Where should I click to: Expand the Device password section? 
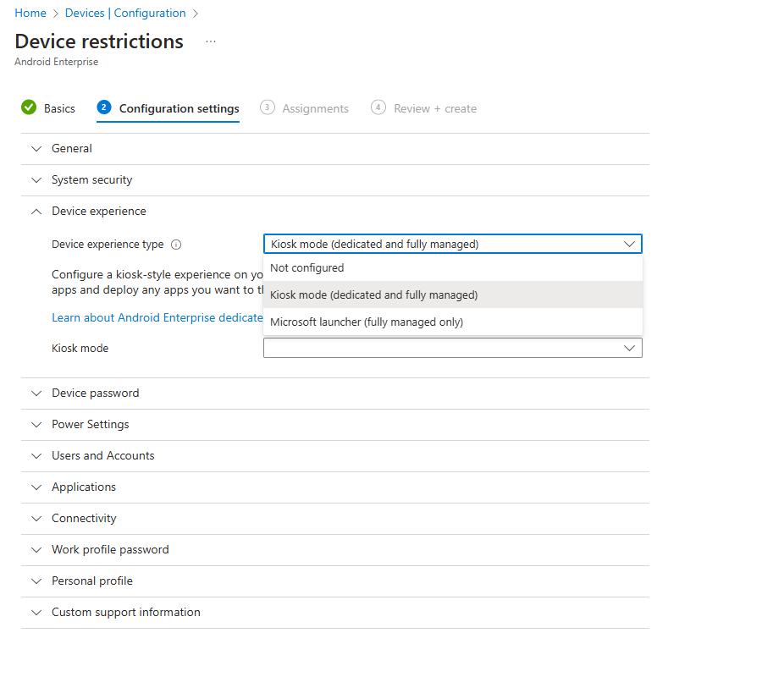95,393
